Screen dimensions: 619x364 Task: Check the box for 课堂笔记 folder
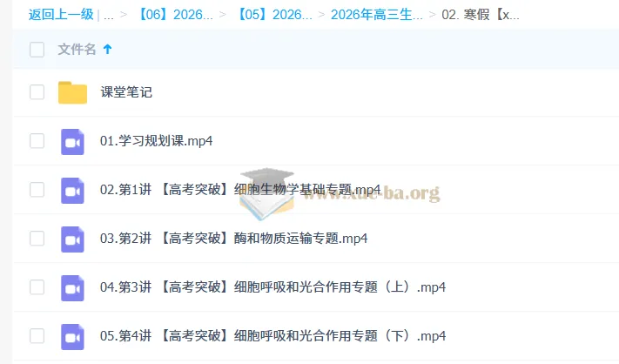click(37, 92)
